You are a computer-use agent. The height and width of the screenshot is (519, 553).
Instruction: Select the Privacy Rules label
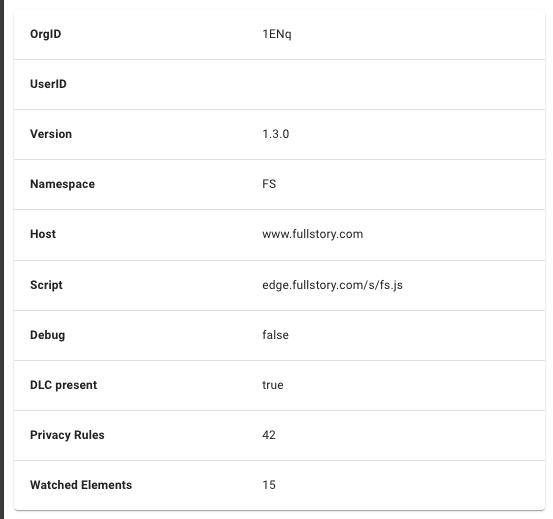[67, 435]
